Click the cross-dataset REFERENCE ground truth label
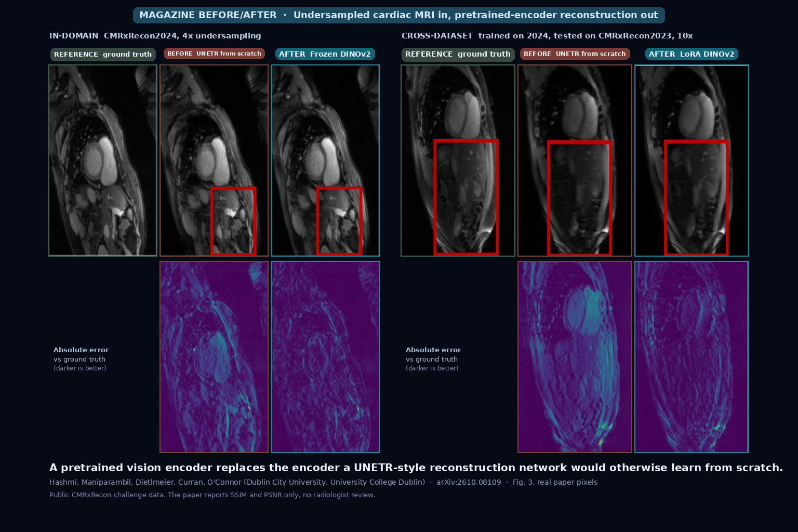Viewport: 798px width, 532px height. click(458, 54)
